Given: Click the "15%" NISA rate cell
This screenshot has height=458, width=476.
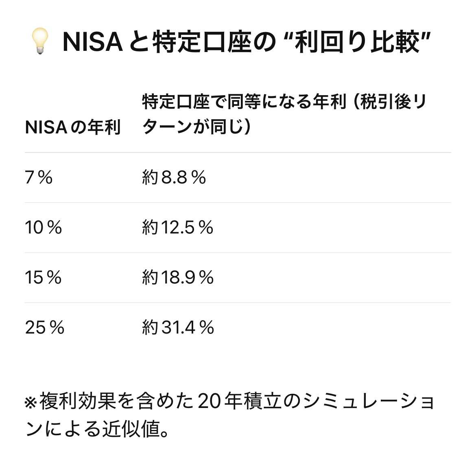Looking at the screenshot, I should [x=44, y=277].
